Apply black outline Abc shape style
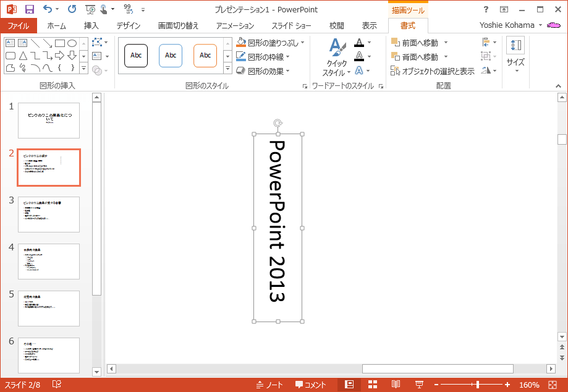 pyautogui.click(x=136, y=56)
